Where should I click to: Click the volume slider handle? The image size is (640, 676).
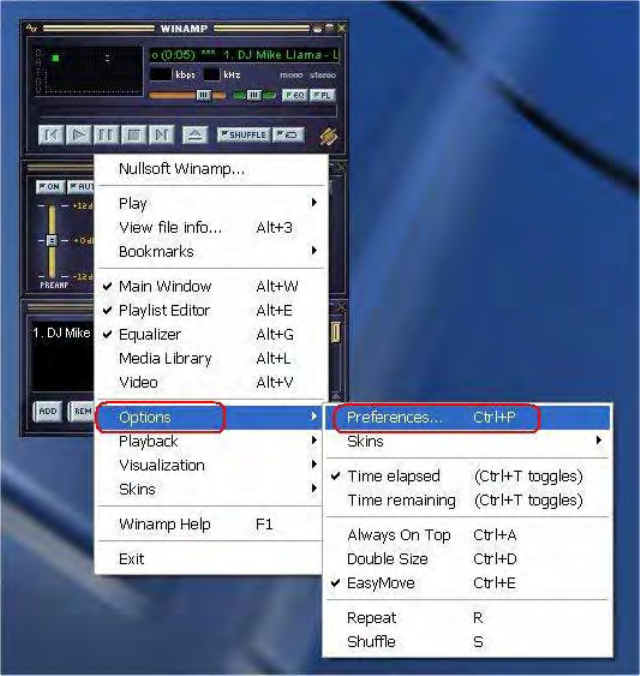pyautogui.click(x=204, y=95)
